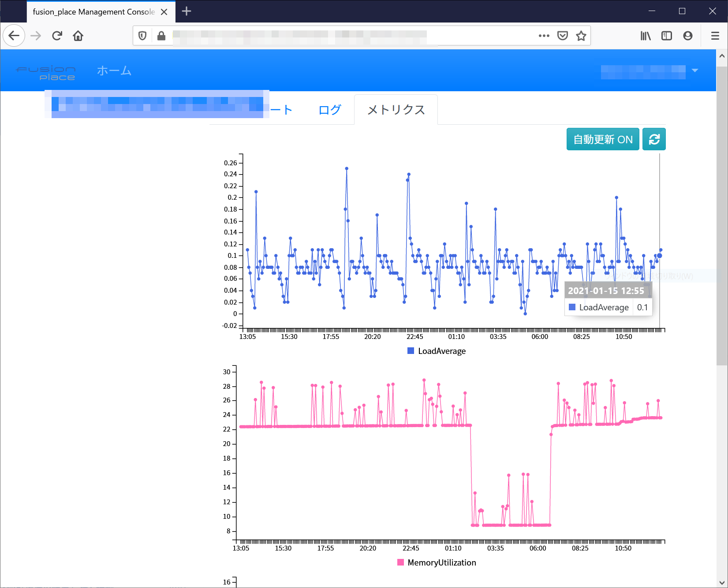The width and height of the screenshot is (728, 588).
Task: Open the Firefox hamburger menu
Action: [715, 36]
